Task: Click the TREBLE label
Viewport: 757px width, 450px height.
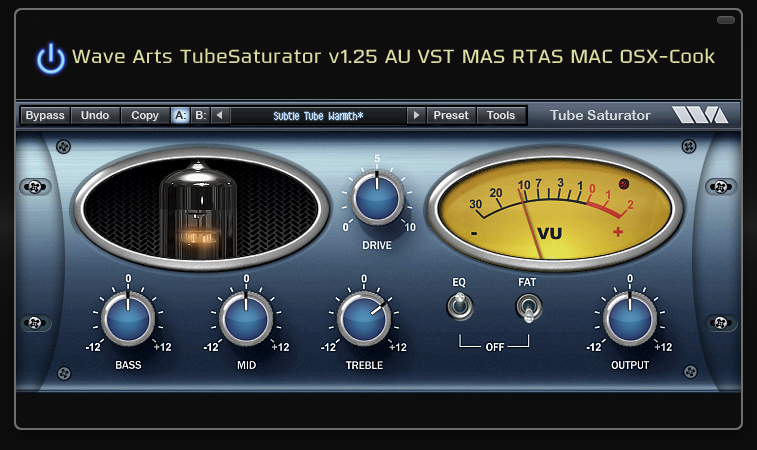Action: pyautogui.click(x=364, y=365)
